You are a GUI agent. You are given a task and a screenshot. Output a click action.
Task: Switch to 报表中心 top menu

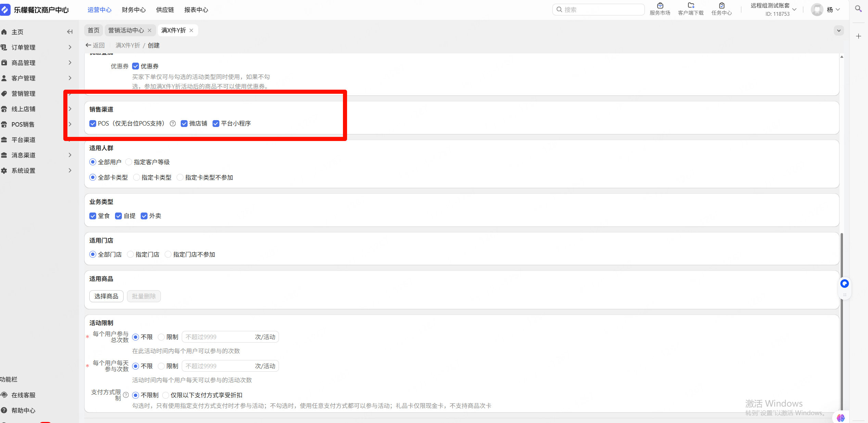[x=196, y=10]
